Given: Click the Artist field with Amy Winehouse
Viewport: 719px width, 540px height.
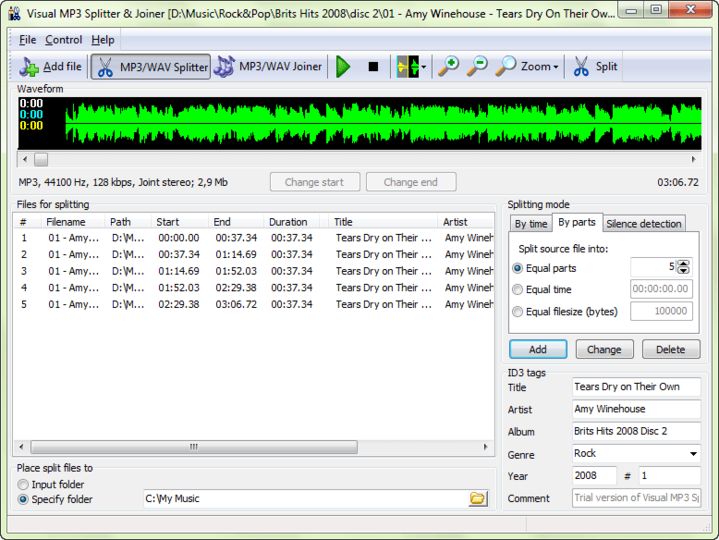Looking at the screenshot, I should (x=636, y=409).
